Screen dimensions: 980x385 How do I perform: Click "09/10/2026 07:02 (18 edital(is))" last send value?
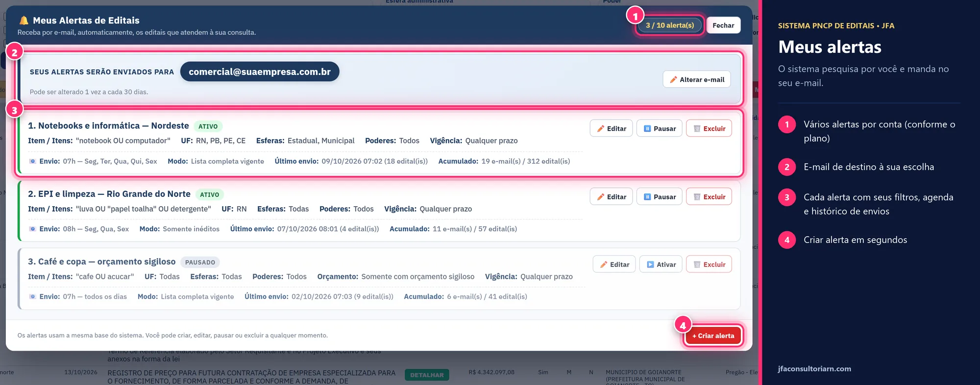click(x=374, y=161)
